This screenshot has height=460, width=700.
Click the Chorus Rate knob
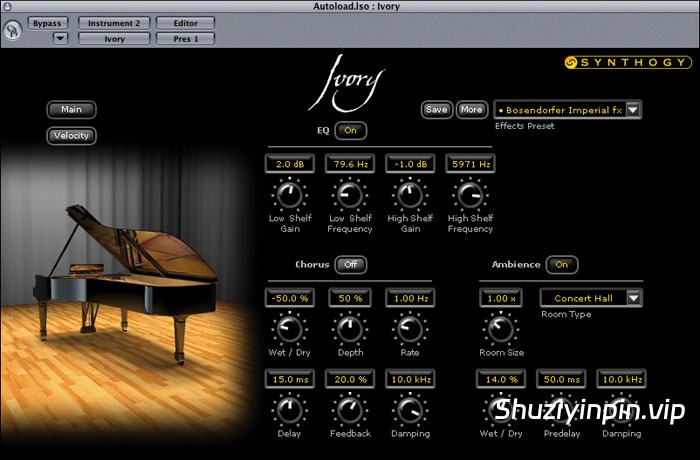410,329
